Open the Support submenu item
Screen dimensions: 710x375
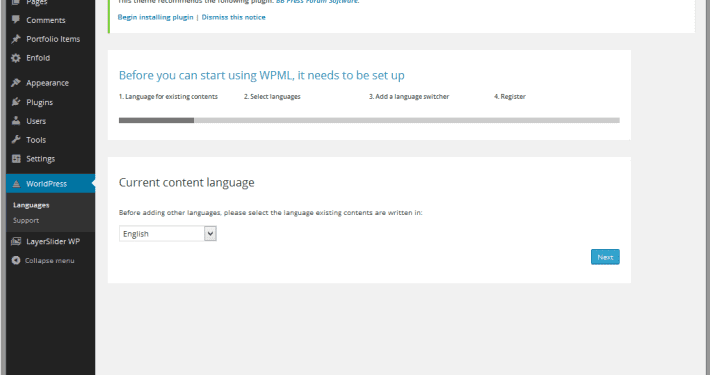pos(26,221)
